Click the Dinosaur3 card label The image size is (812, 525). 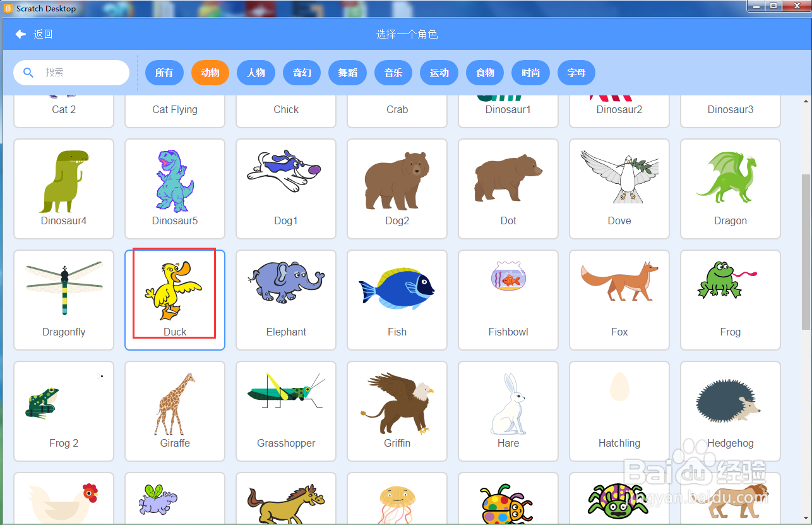[731, 109]
